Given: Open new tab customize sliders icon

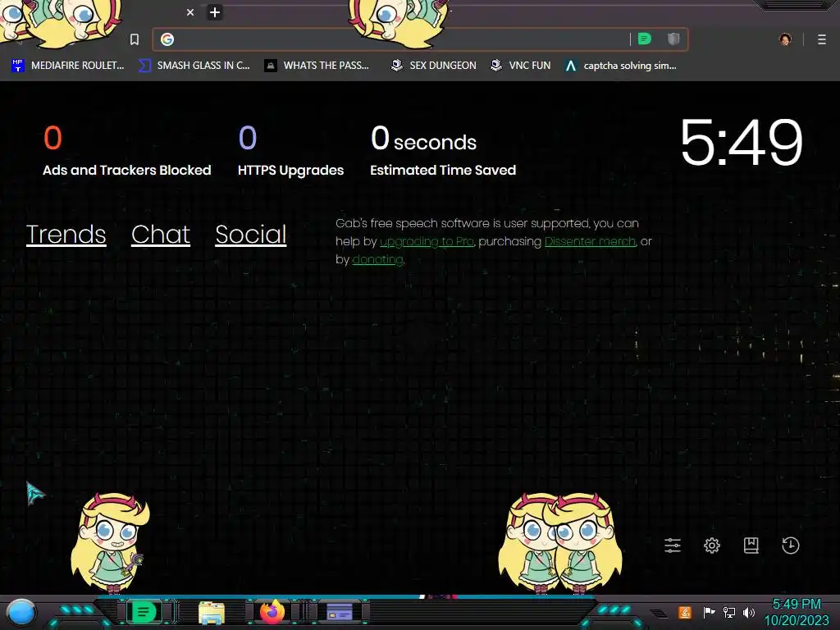Looking at the screenshot, I should 673,546.
